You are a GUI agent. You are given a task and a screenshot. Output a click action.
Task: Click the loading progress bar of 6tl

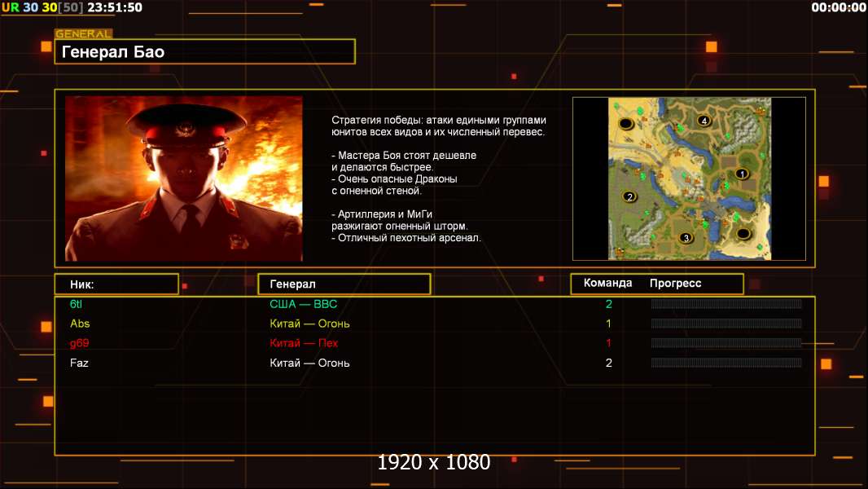726,303
